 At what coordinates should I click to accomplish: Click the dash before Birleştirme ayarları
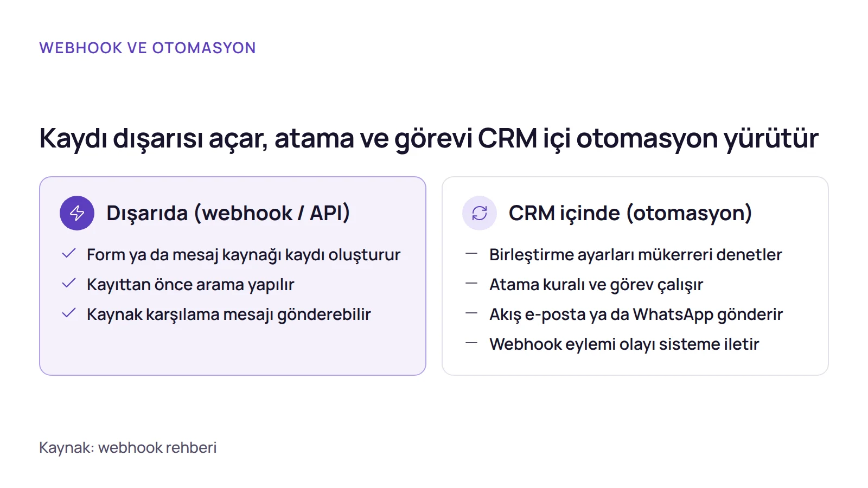[x=471, y=254]
